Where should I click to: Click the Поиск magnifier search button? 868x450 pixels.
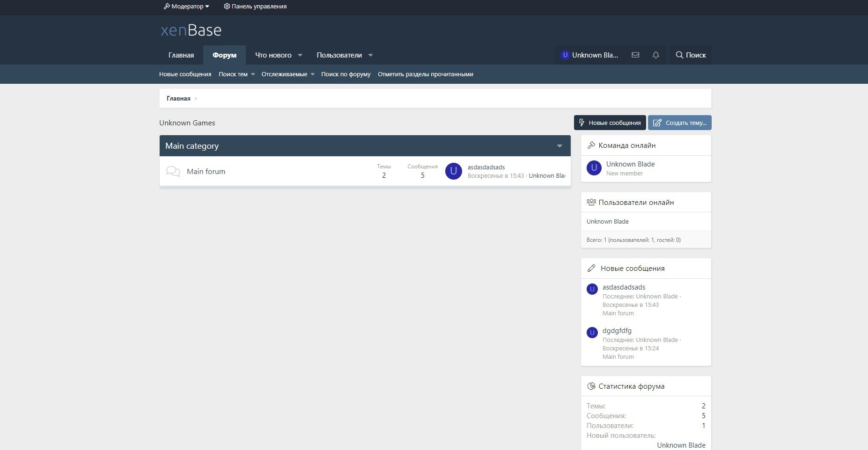point(691,55)
